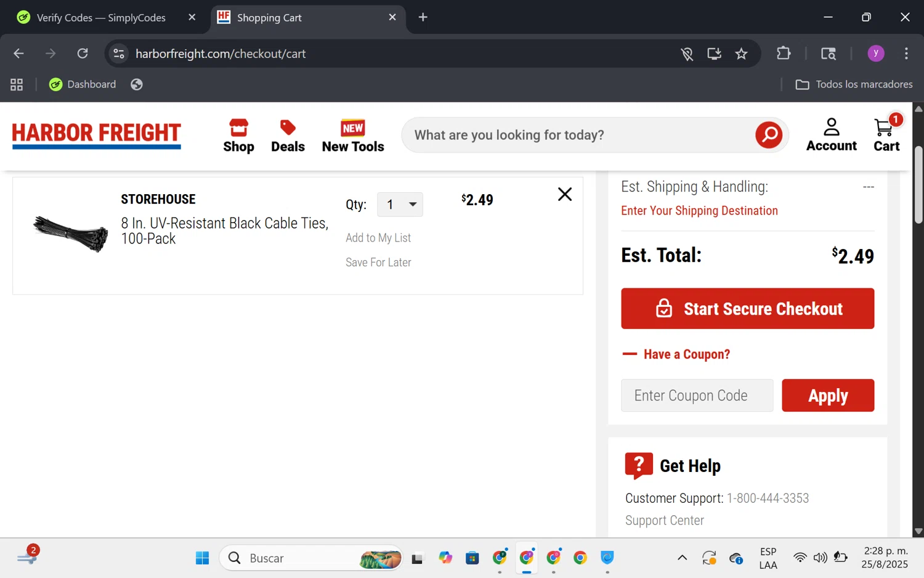
Task: Remove cable ties item with X
Action: click(x=565, y=194)
